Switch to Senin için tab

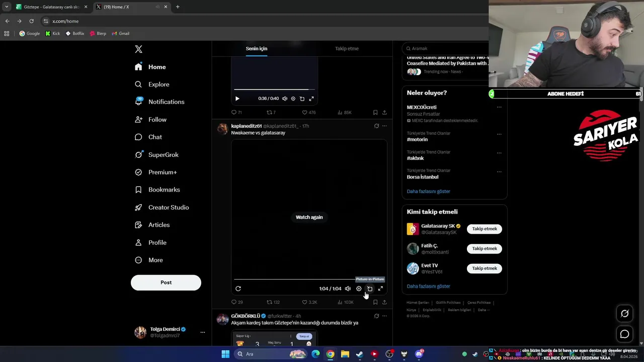pyautogui.click(x=257, y=49)
